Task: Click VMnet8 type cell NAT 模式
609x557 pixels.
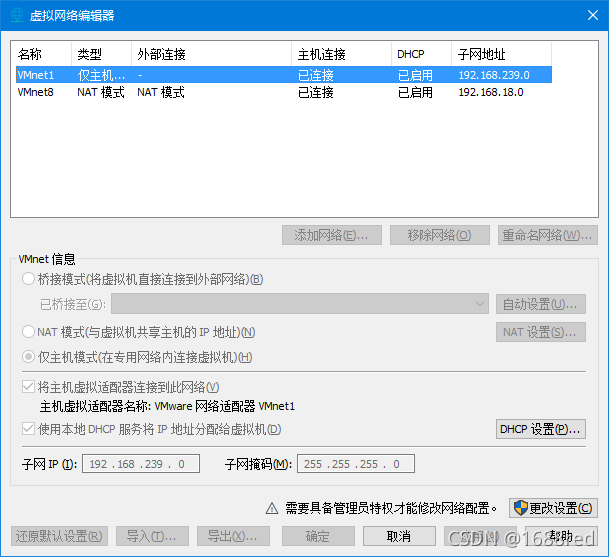Action: point(101,92)
